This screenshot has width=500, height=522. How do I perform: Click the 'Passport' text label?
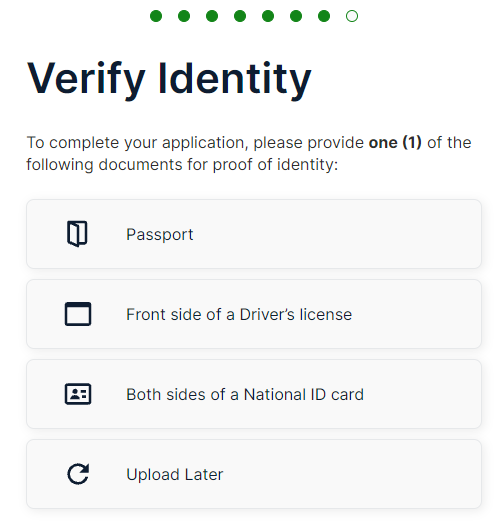tap(160, 234)
